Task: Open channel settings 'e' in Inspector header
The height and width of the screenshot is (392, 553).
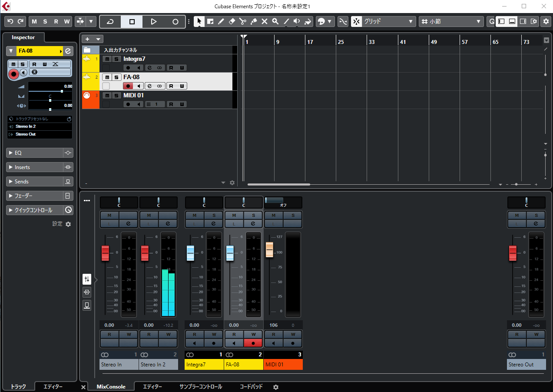Action: tap(68, 51)
